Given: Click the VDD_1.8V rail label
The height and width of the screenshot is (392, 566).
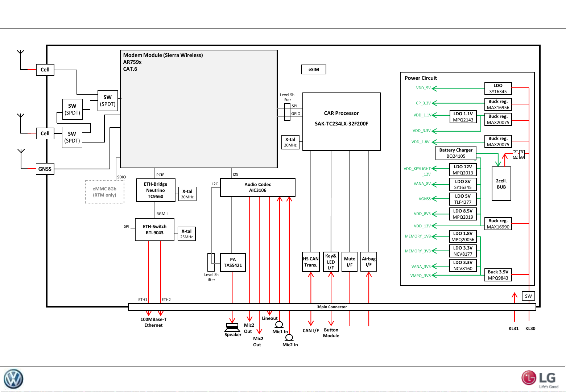Looking at the screenshot, I should (x=420, y=142).
